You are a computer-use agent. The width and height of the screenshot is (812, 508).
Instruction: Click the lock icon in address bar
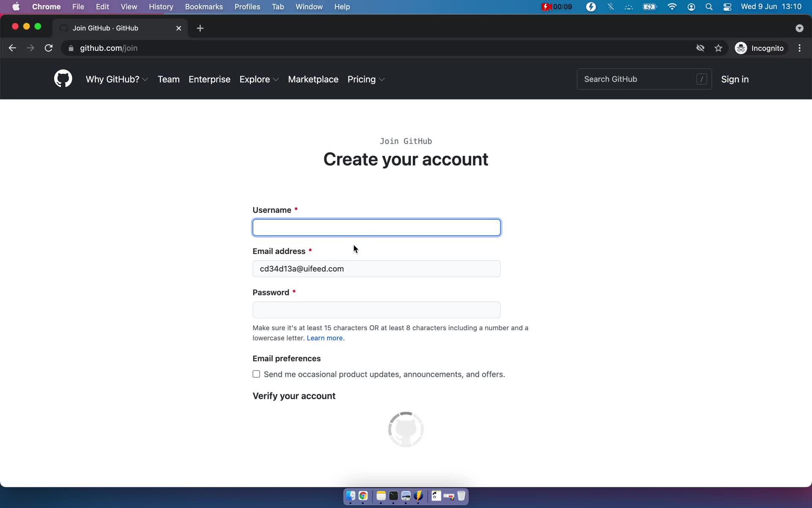[71, 48]
